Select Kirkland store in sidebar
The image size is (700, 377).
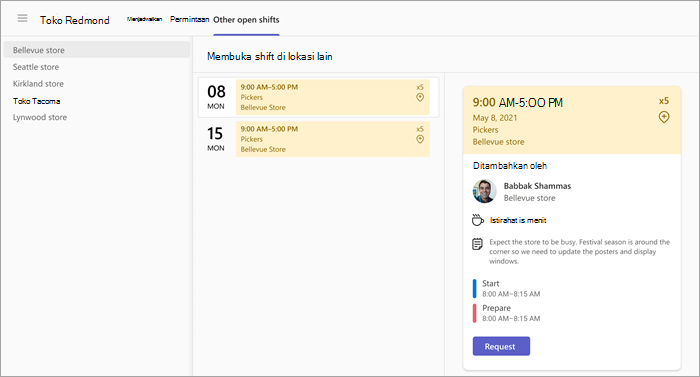(38, 84)
